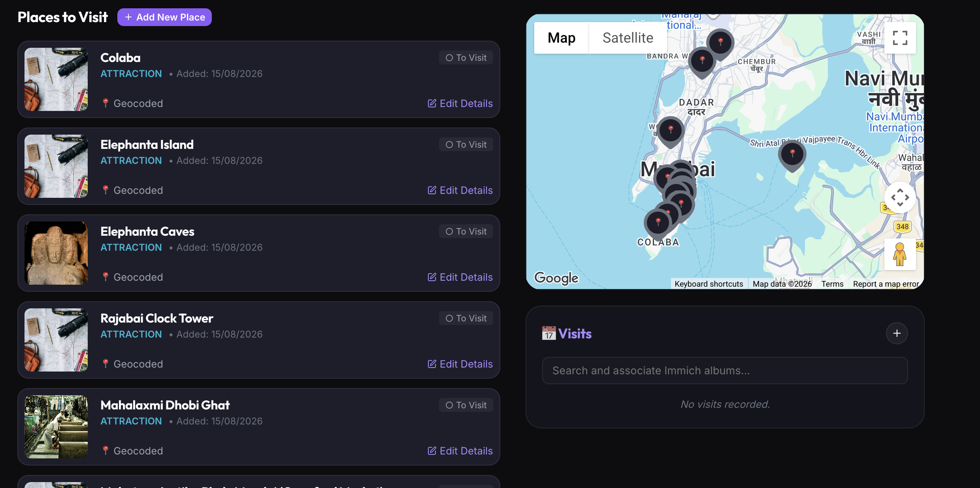980x488 pixels.
Task: Click the map pin below Dadar label
Action: coord(671,131)
